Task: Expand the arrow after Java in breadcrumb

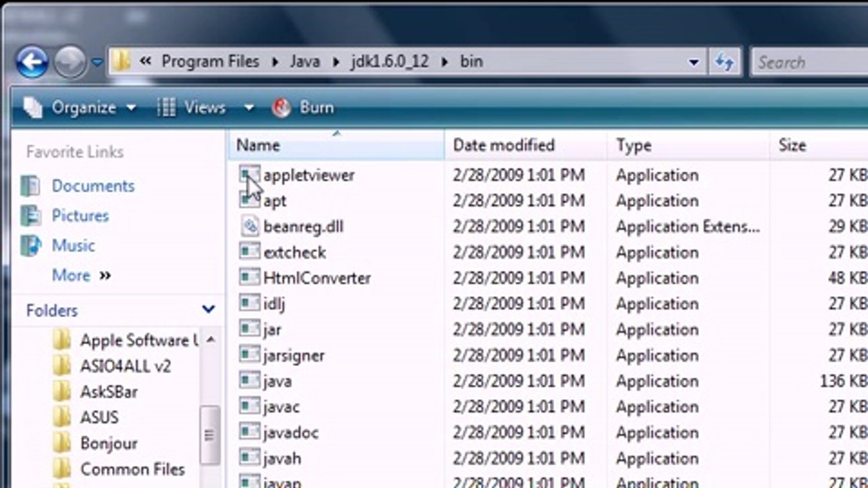Action: coord(335,62)
